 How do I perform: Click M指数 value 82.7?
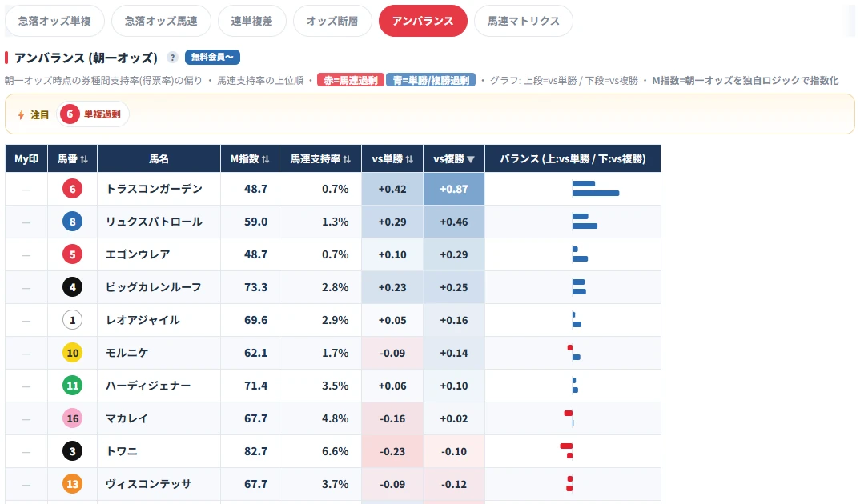[255, 451]
